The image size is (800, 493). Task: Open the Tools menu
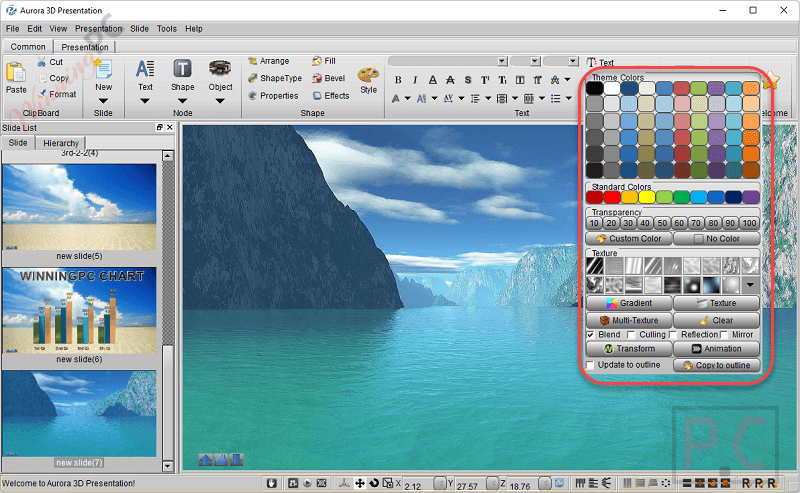(166, 29)
